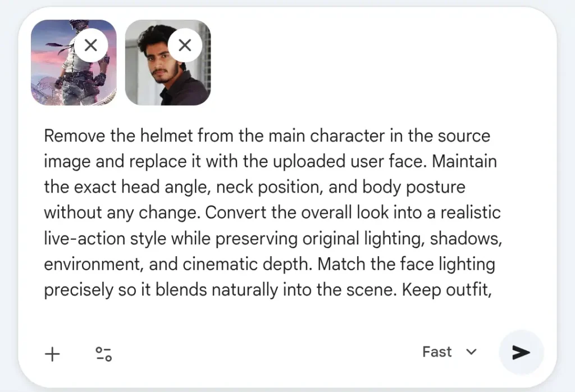This screenshot has width=575, height=392.
Task: Click the send button to generate
Action: tap(521, 352)
